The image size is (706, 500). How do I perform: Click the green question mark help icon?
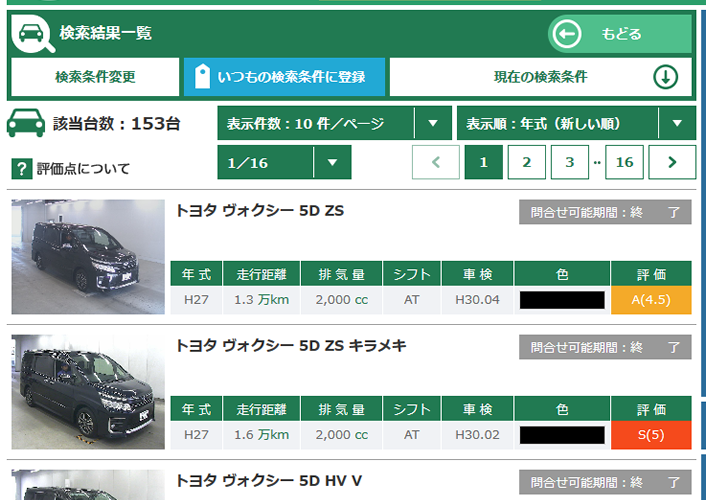(x=20, y=169)
